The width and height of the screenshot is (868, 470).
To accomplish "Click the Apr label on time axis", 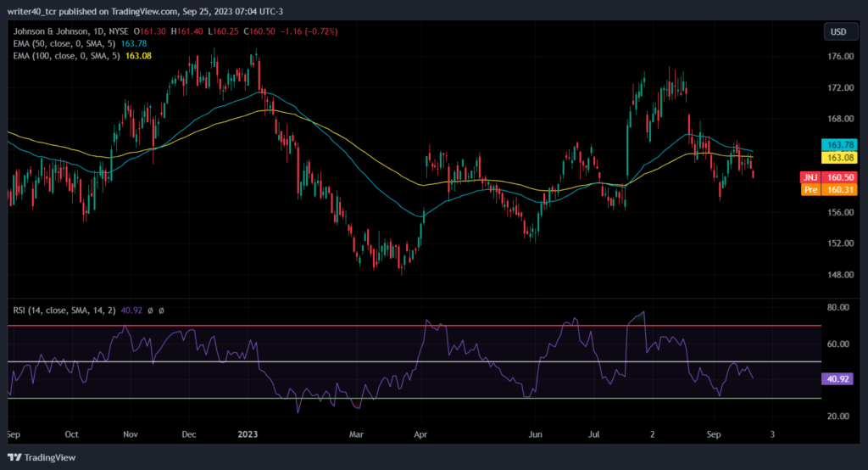I will 420,434.
